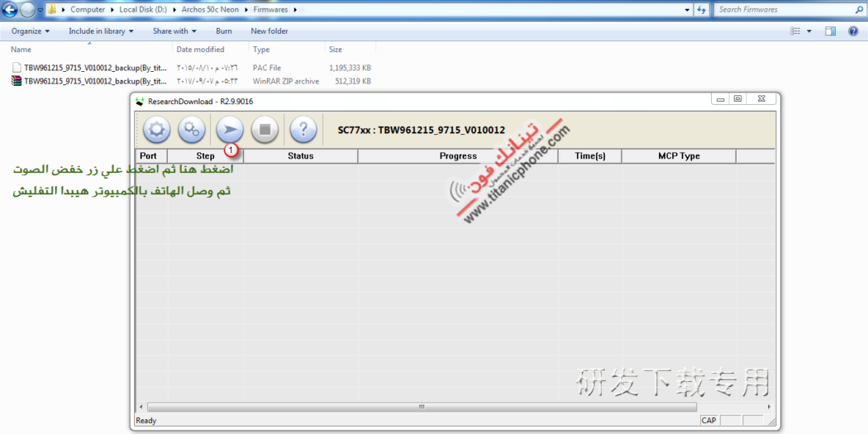This screenshot has height=434, width=868.
Task: Click the SC77xx firmware name label
Action: [421, 131]
